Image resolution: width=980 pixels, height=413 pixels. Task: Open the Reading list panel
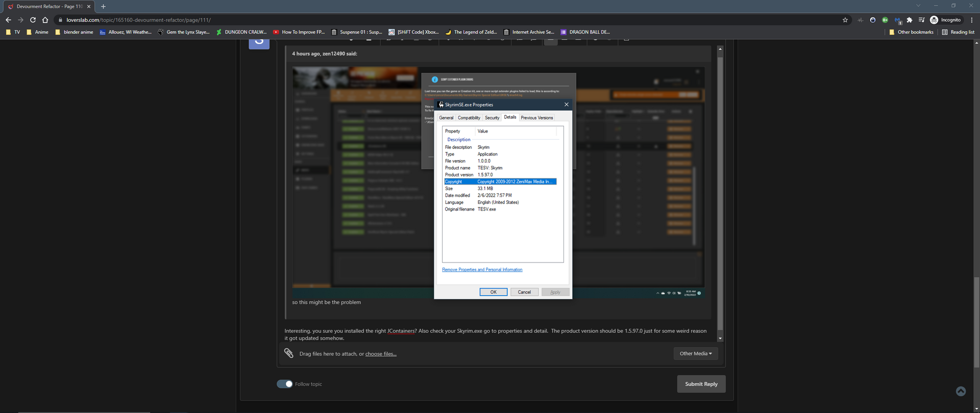pos(958,32)
